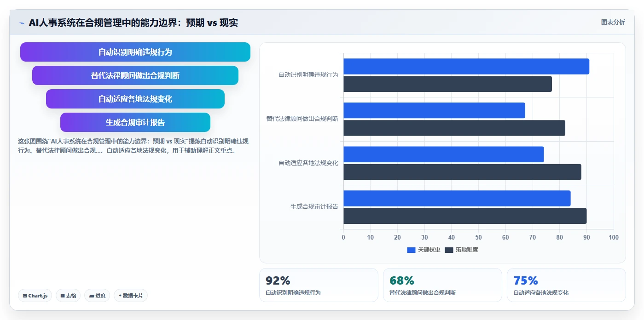Click the 进度 tag chip

click(97, 296)
